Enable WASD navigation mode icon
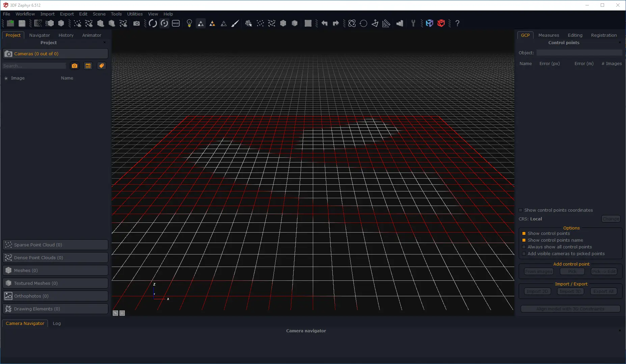Image resolution: width=626 pixels, height=364 pixels. (176, 23)
